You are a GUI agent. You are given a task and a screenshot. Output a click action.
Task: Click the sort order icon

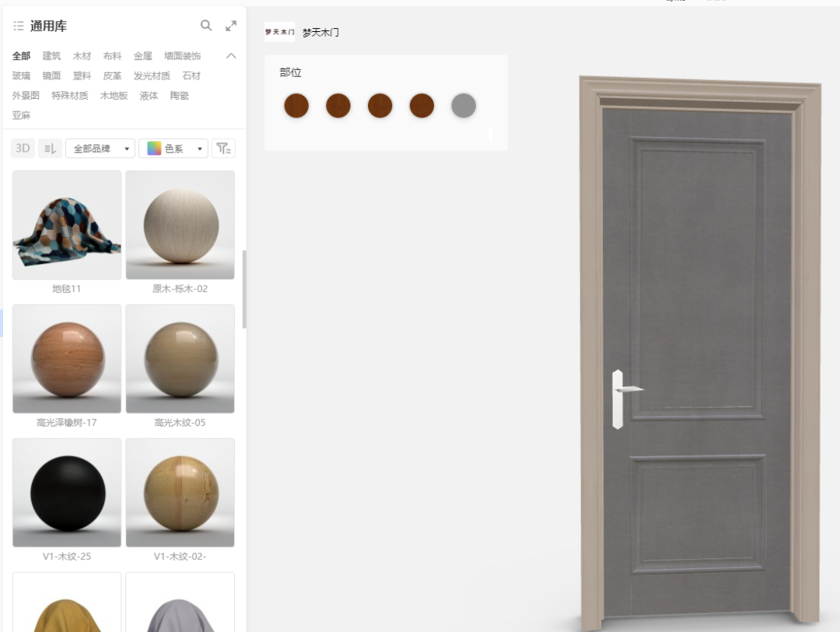click(50, 149)
